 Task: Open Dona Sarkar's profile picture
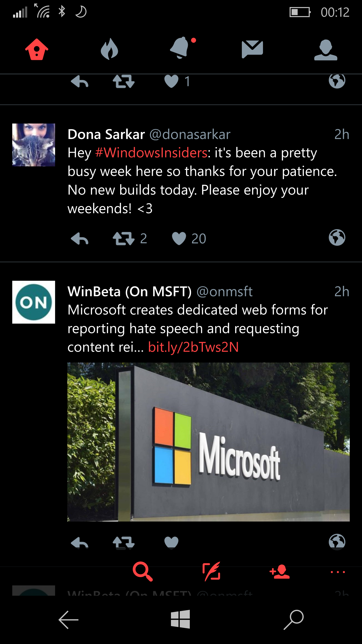pyautogui.click(x=34, y=145)
